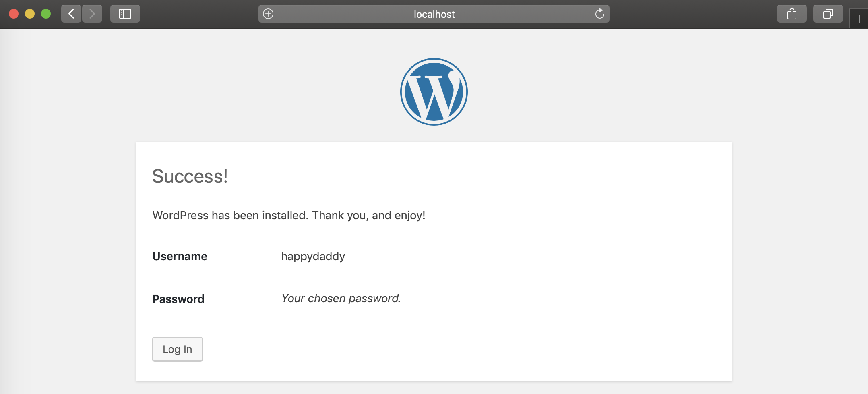Minimize the window with the yellow button
The image size is (868, 394).
pos(30,14)
